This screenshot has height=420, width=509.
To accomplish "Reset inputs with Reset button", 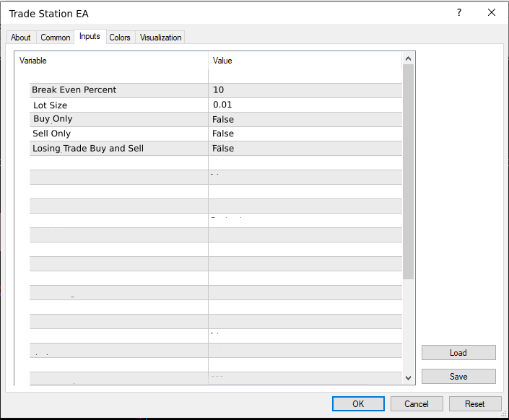I will 475,404.
